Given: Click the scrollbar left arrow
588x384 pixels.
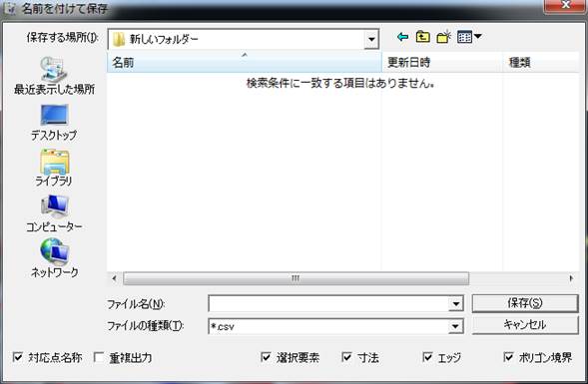Looking at the screenshot, I should click(x=115, y=278).
